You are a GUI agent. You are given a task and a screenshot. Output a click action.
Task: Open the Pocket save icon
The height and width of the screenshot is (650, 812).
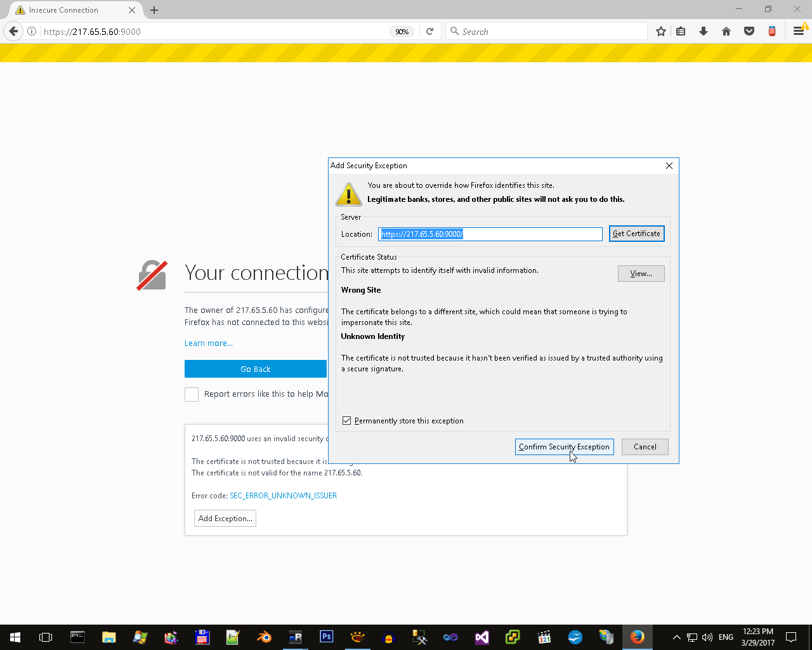tap(749, 31)
